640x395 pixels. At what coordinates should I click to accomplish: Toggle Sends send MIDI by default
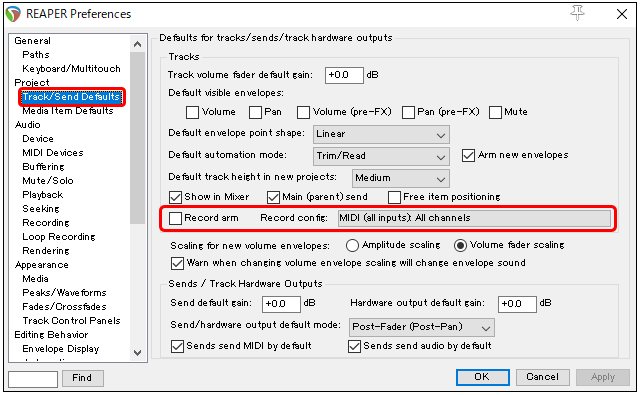pyautogui.click(x=177, y=346)
